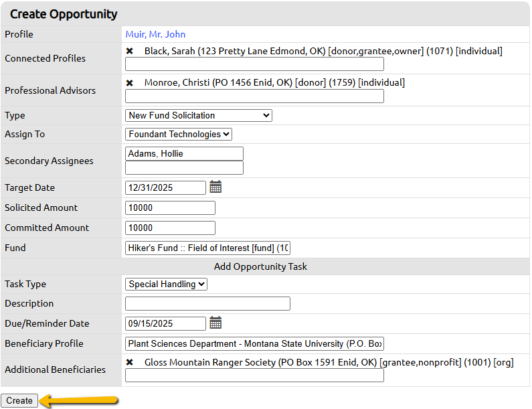
Task: Click the Create Opportunity heading
Action: [64, 14]
